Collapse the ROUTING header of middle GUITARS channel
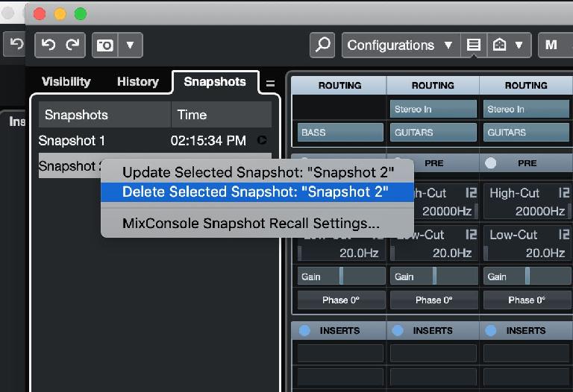 point(433,86)
